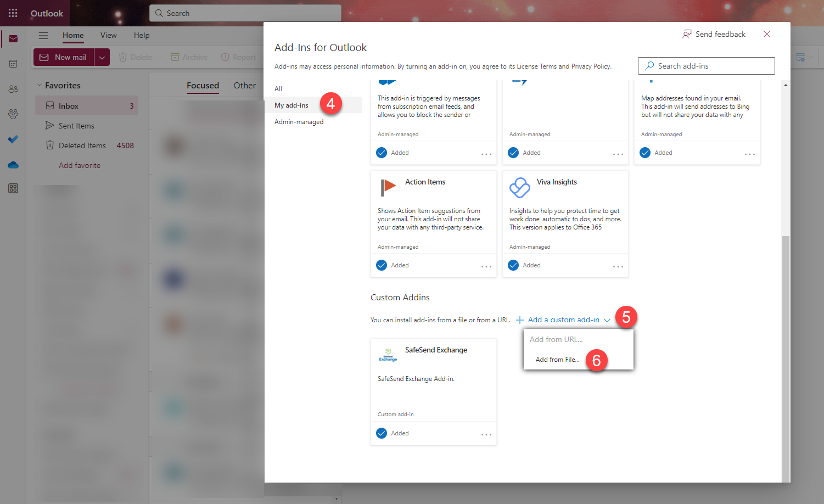
Task: Open the New mail dropdown arrow
Action: [x=102, y=57]
